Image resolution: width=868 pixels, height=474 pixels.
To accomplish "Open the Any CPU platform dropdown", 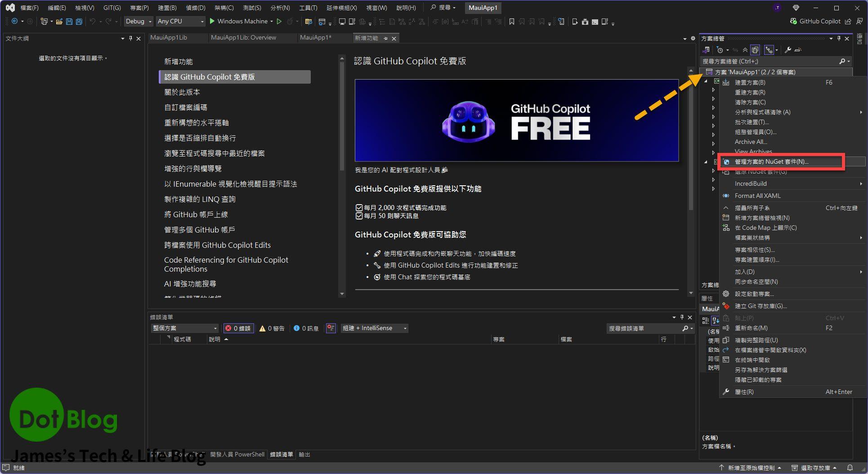I will (180, 21).
